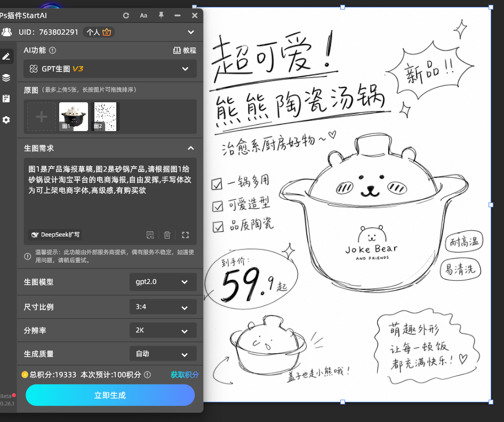Open the GPT生图 V3 function dropdown
Screen dimensions: 504x422
tap(110, 69)
